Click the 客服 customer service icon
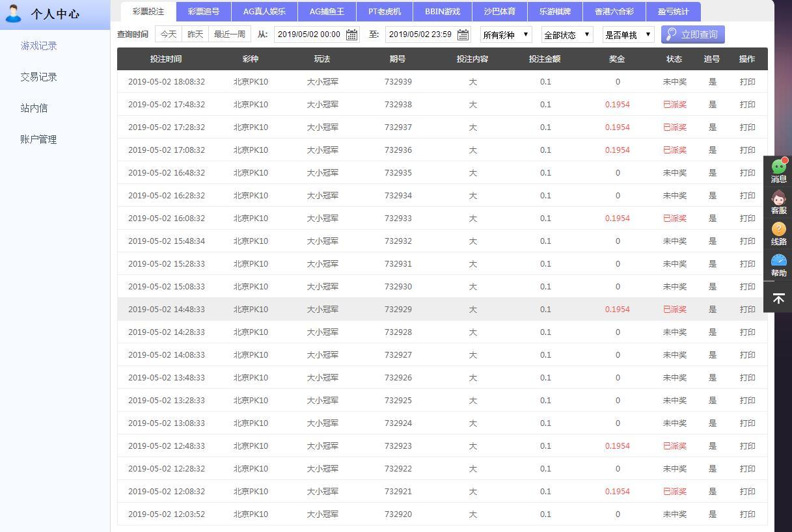The height and width of the screenshot is (532, 792). pyautogui.click(x=778, y=202)
